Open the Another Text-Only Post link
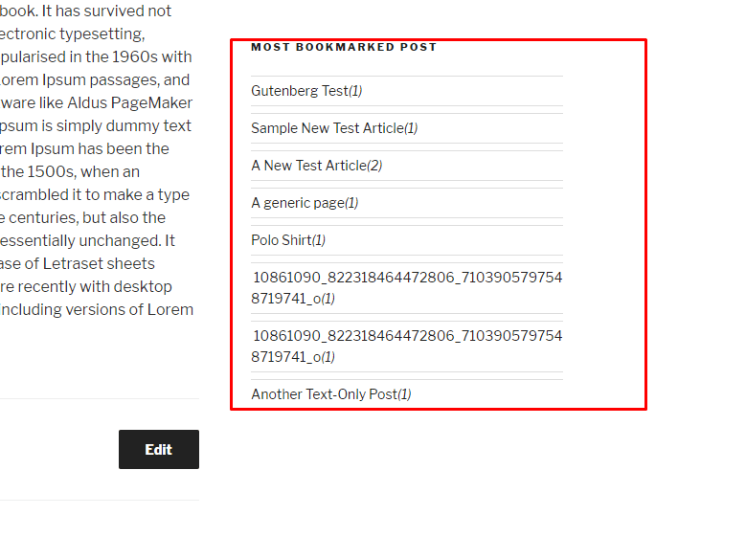This screenshot has height=560, width=746. 324,394
